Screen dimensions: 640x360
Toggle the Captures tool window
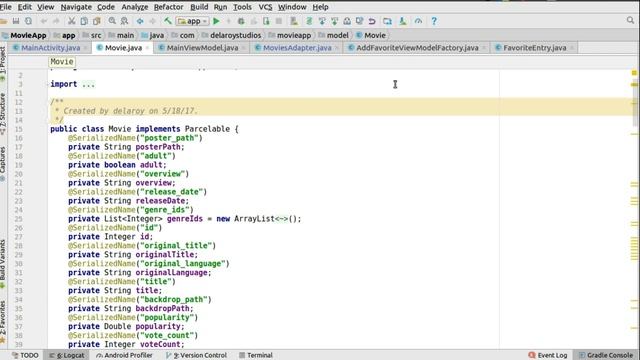(x=3, y=163)
